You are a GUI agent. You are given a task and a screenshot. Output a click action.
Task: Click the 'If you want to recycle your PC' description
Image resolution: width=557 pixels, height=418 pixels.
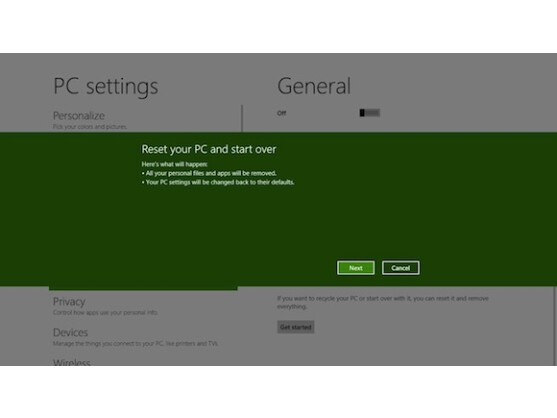(383, 302)
